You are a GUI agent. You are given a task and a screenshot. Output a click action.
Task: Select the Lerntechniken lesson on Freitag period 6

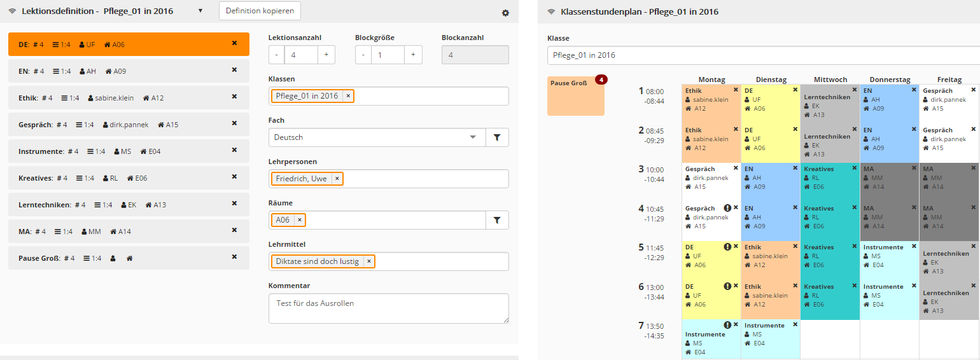point(949,300)
